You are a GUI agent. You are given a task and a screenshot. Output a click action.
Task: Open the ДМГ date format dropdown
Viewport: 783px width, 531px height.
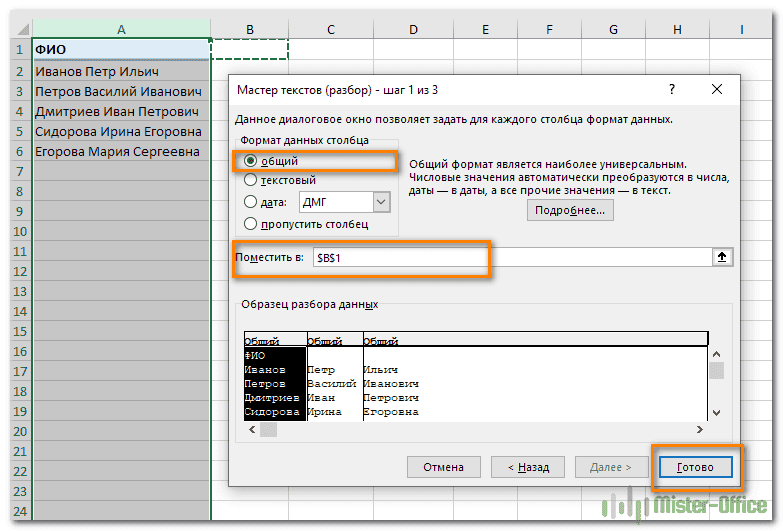(380, 202)
